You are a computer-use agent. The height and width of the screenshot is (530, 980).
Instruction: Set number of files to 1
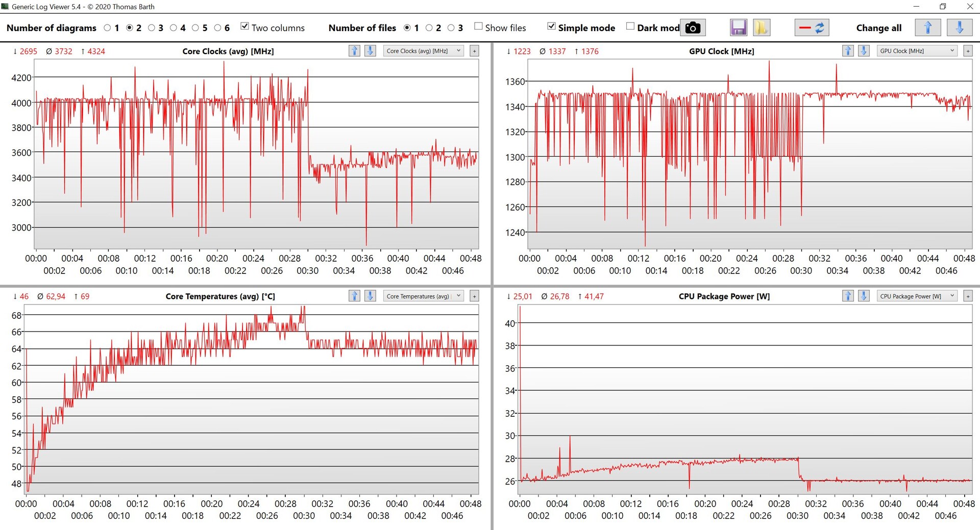407,28
